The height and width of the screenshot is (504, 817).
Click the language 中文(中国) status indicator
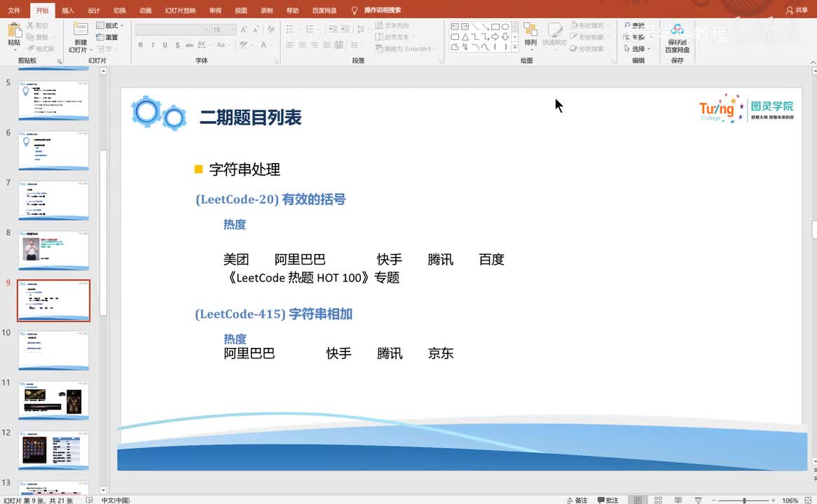tap(116, 500)
